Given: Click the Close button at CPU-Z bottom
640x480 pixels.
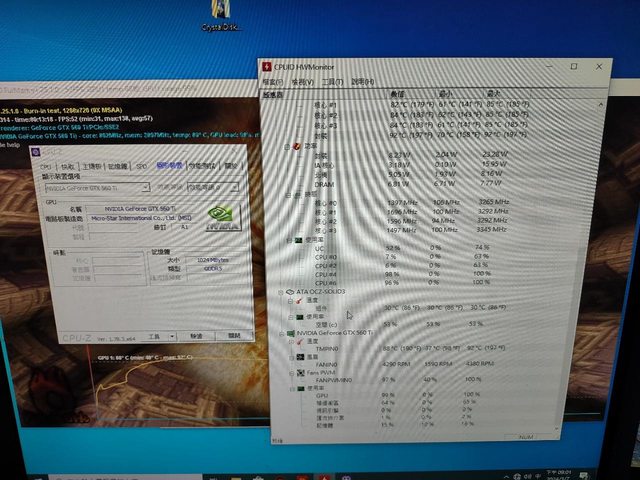Looking at the screenshot, I should pyautogui.click(x=235, y=336).
